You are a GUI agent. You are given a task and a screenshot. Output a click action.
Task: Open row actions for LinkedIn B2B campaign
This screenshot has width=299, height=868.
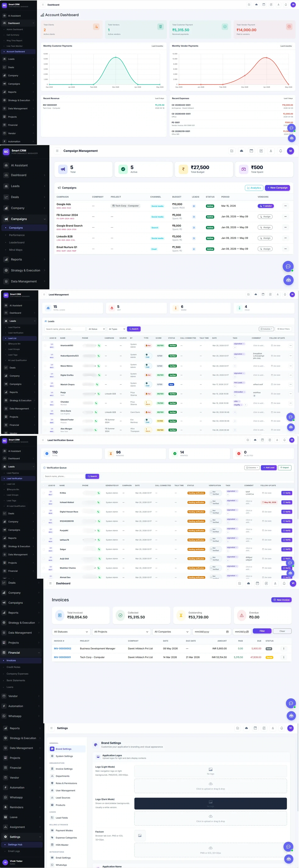point(286,238)
